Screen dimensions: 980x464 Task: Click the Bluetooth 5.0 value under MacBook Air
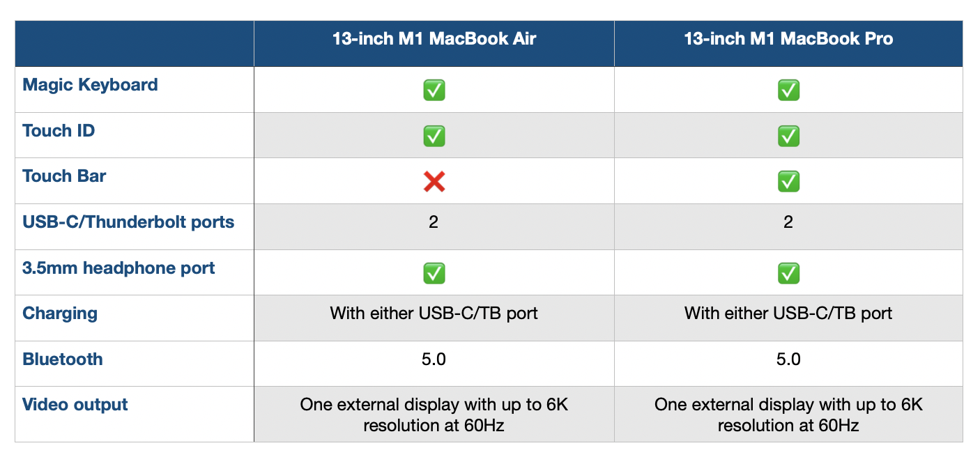[434, 359]
